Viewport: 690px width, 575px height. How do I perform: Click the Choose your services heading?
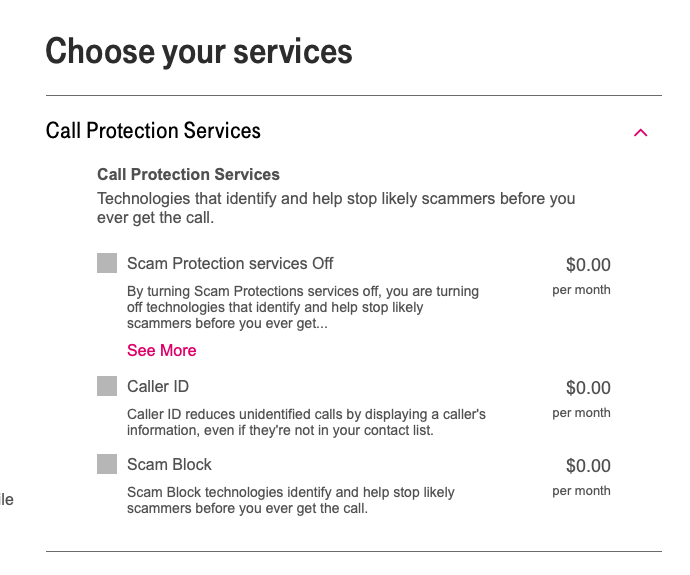pyautogui.click(x=199, y=51)
